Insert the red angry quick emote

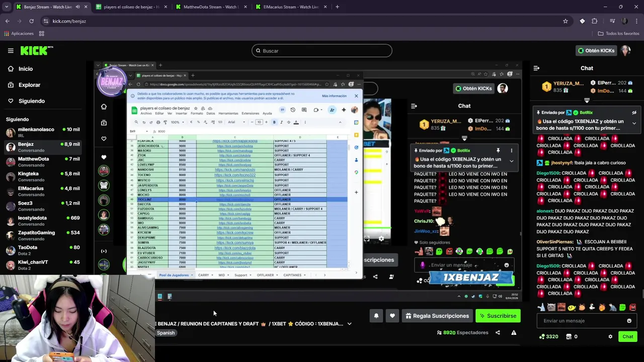pos(632,307)
